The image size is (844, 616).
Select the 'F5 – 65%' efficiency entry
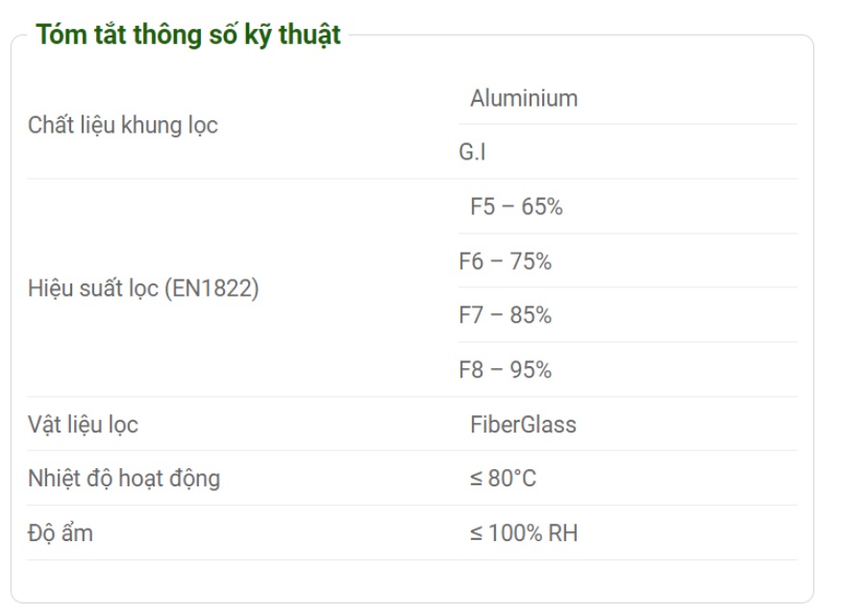[515, 208]
